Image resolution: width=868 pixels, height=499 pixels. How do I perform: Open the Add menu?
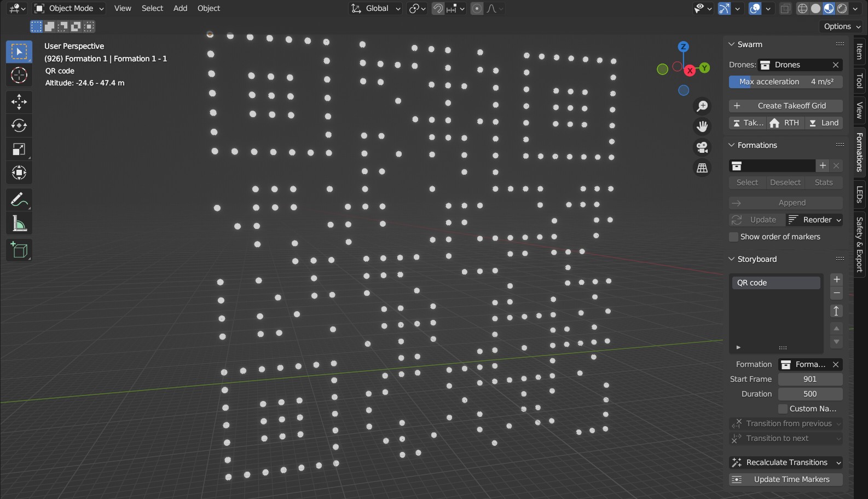[180, 8]
